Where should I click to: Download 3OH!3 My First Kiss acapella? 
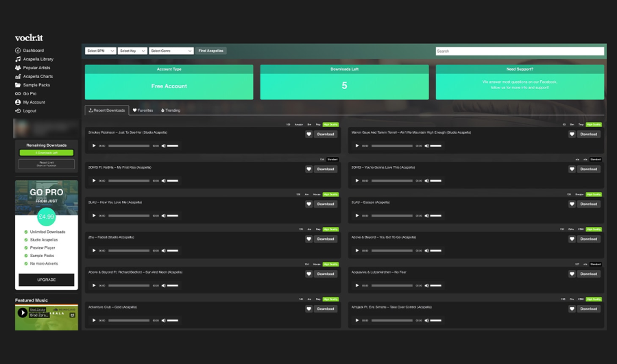coord(326,169)
